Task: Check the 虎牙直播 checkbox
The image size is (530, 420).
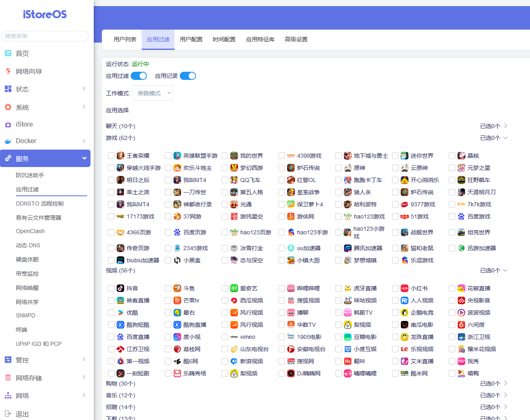Action: (338, 288)
